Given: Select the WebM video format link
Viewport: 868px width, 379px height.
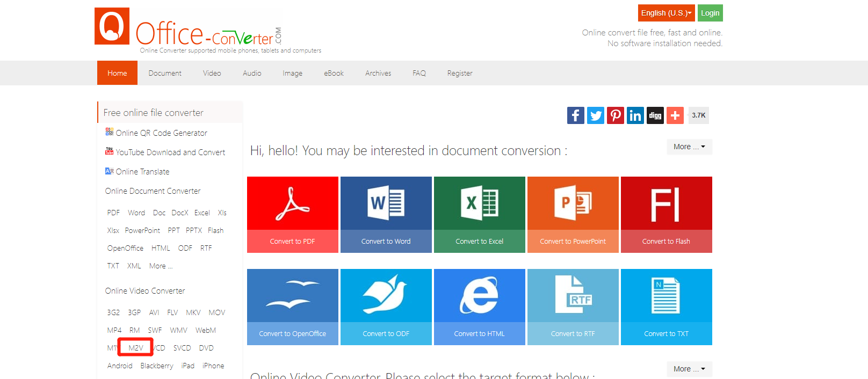Looking at the screenshot, I should point(206,330).
